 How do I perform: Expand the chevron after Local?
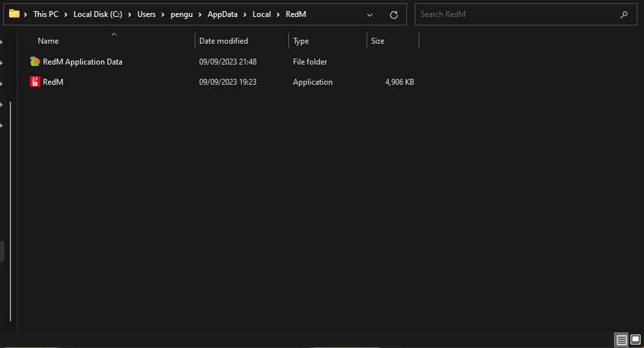(x=278, y=15)
